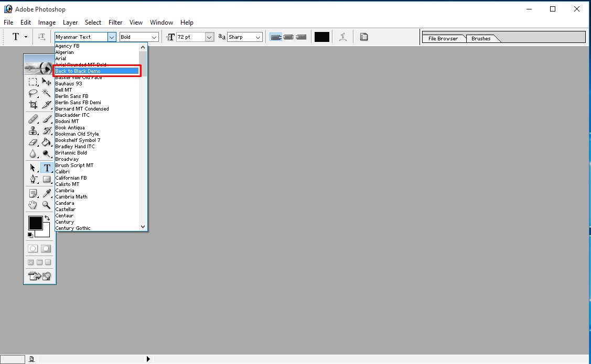
Task: Open the Image menu
Action: pyautogui.click(x=47, y=22)
